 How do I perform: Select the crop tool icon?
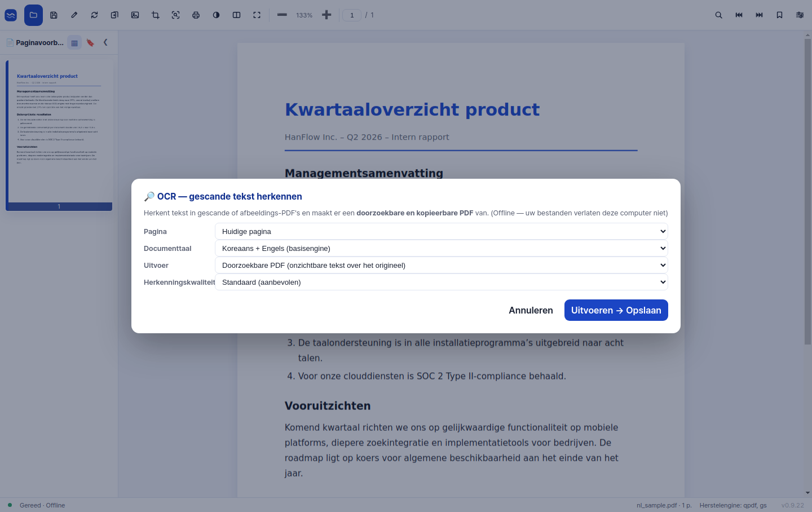[x=155, y=15]
